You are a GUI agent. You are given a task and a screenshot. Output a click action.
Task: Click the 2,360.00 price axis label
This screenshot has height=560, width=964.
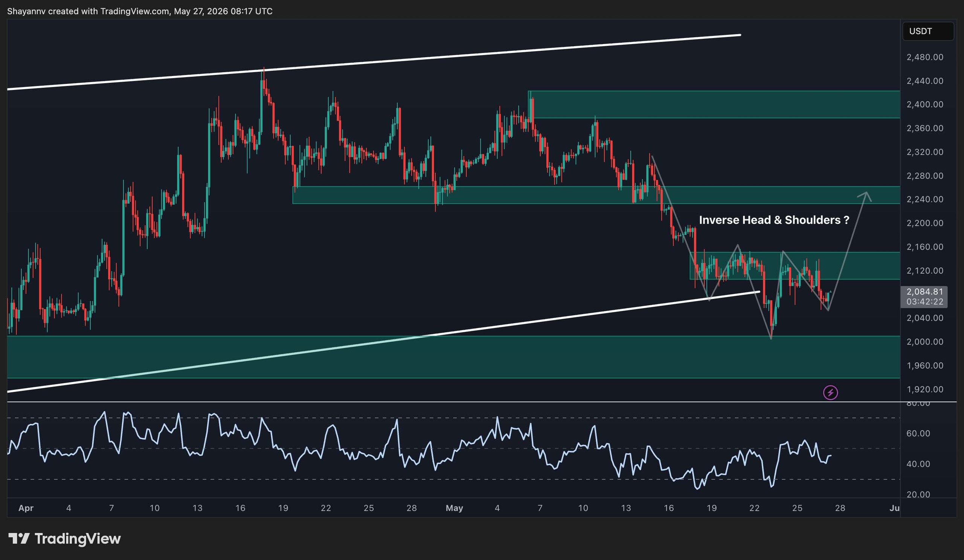click(x=925, y=128)
